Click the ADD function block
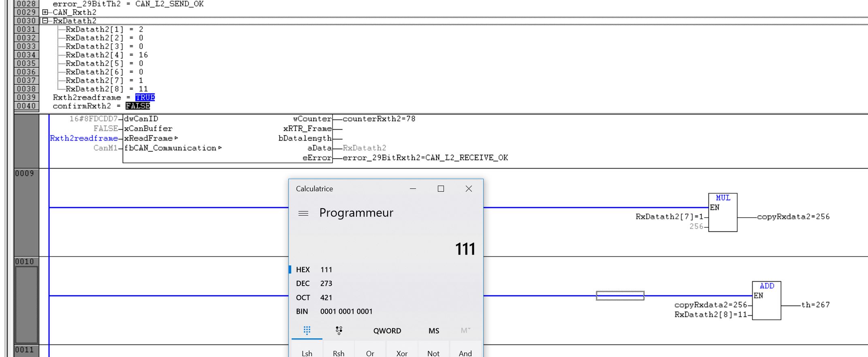The image size is (868, 357). [x=766, y=301]
